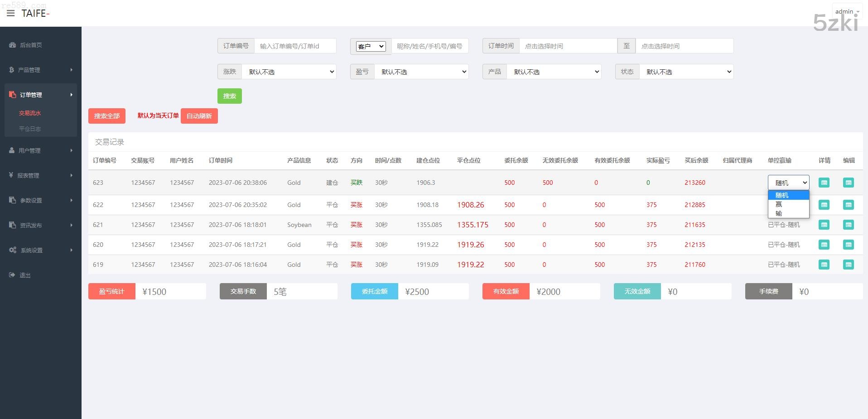The image size is (868, 419).
Task: Click the hamburger menu icon beside TAIFE
Action: coord(10,13)
